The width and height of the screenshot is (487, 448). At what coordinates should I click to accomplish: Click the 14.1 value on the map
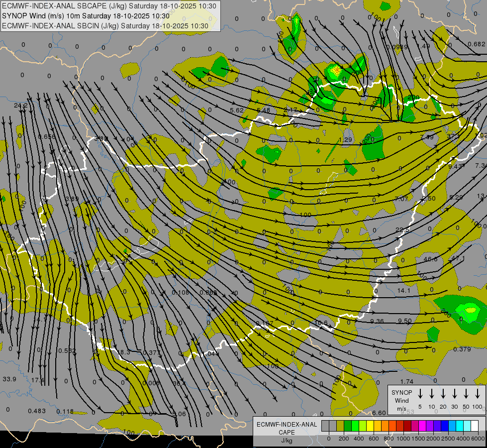[404, 291]
